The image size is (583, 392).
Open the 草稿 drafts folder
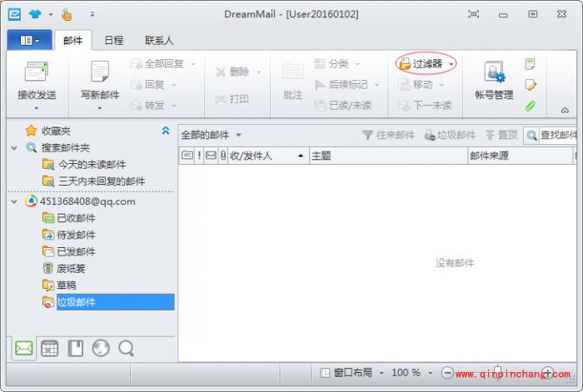coord(59,285)
